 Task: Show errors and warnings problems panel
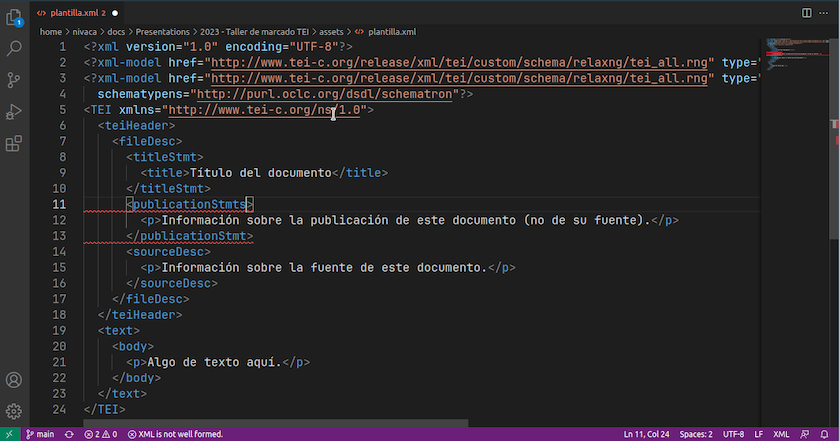pos(101,434)
